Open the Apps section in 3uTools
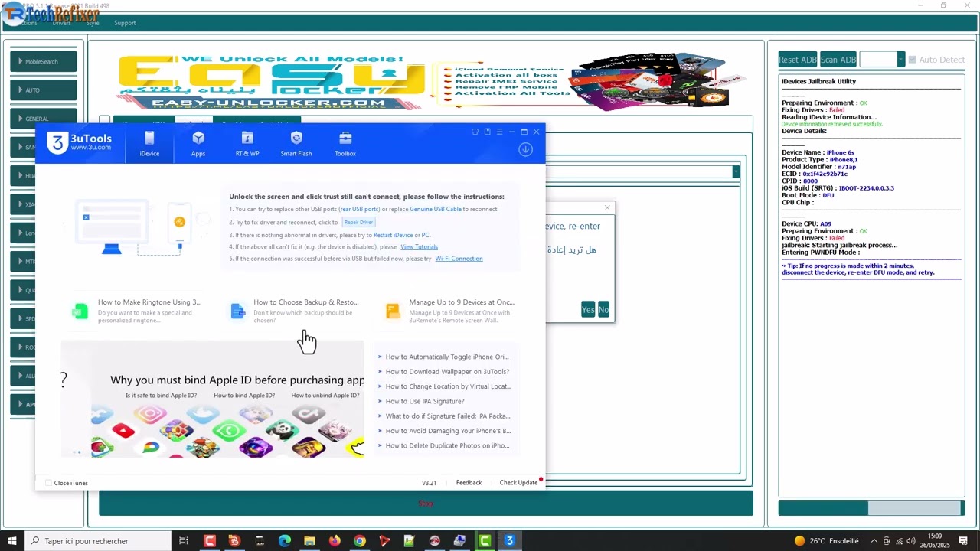This screenshot has height=551, width=980. pyautogui.click(x=198, y=143)
